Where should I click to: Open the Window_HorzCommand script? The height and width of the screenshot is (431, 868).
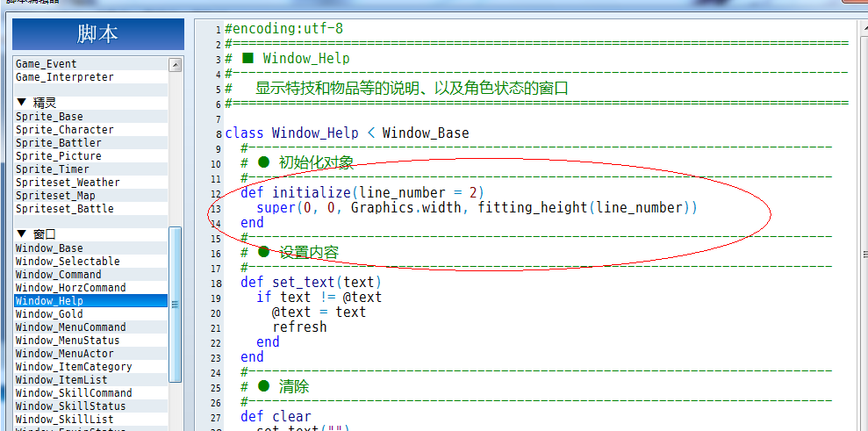[x=90, y=288]
